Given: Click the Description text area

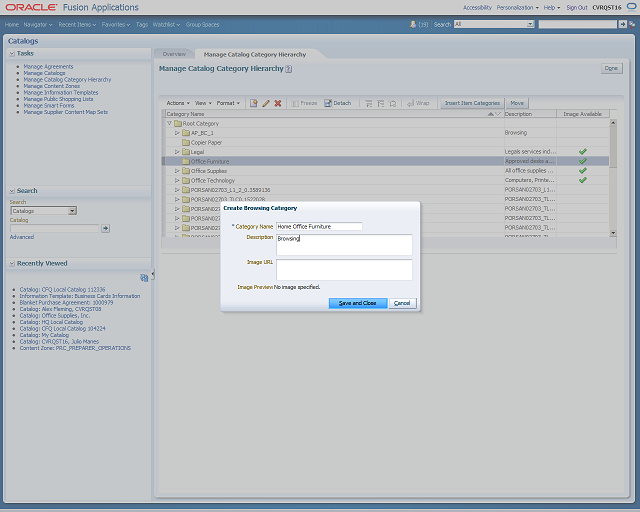Looking at the screenshot, I should pos(344,245).
